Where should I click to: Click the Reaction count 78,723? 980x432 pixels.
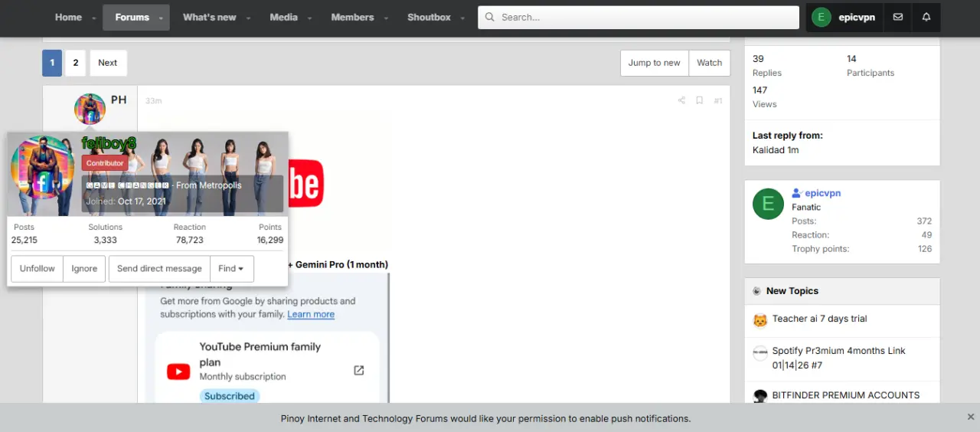[x=189, y=240]
